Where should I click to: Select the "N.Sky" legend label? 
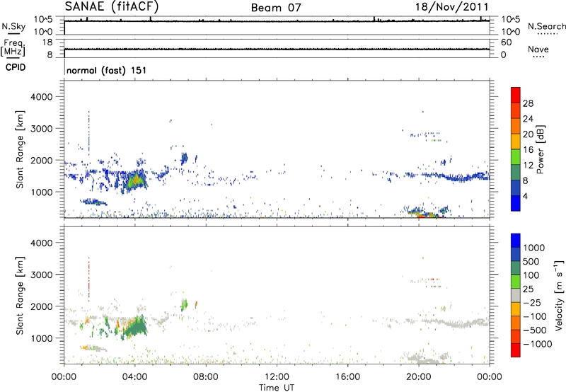[13, 26]
